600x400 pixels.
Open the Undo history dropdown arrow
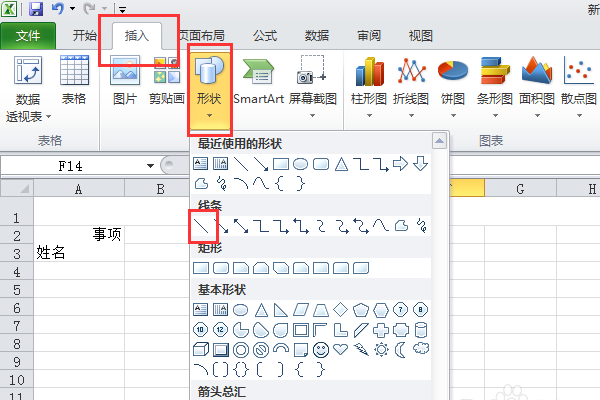(72, 8)
